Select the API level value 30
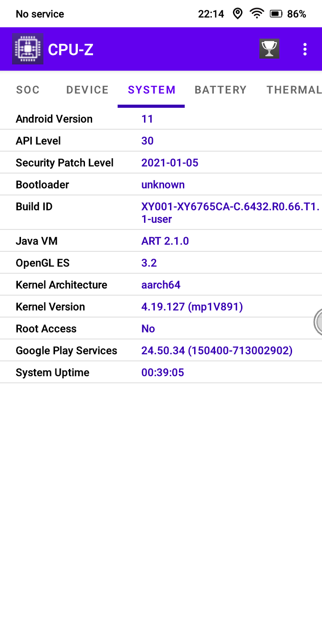Image resolution: width=322 pixels, height=644 pixels. [x=148, y=141]
